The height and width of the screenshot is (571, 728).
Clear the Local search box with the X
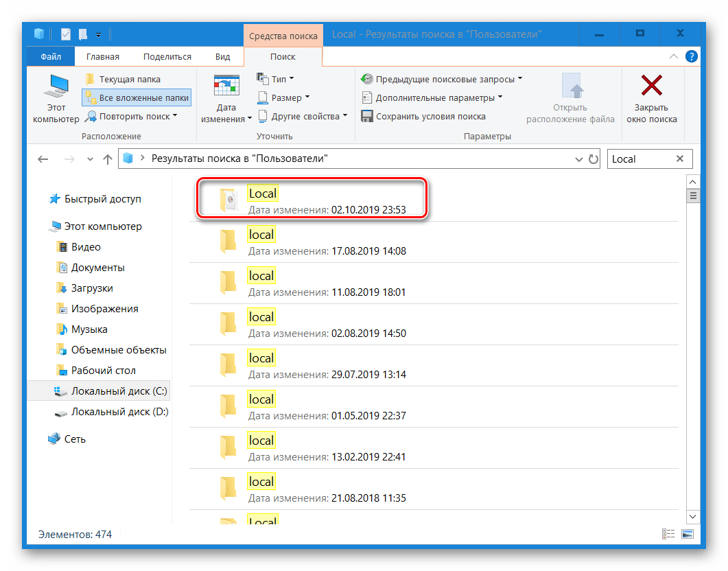coord(679,159)
